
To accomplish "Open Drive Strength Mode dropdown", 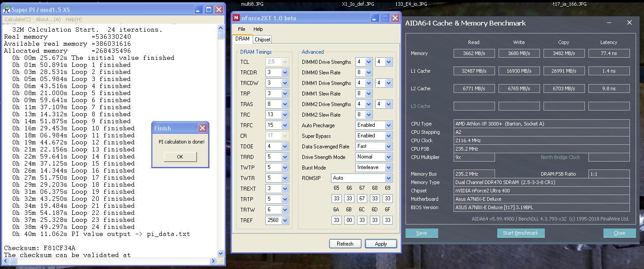I will [x=388, y=157].
